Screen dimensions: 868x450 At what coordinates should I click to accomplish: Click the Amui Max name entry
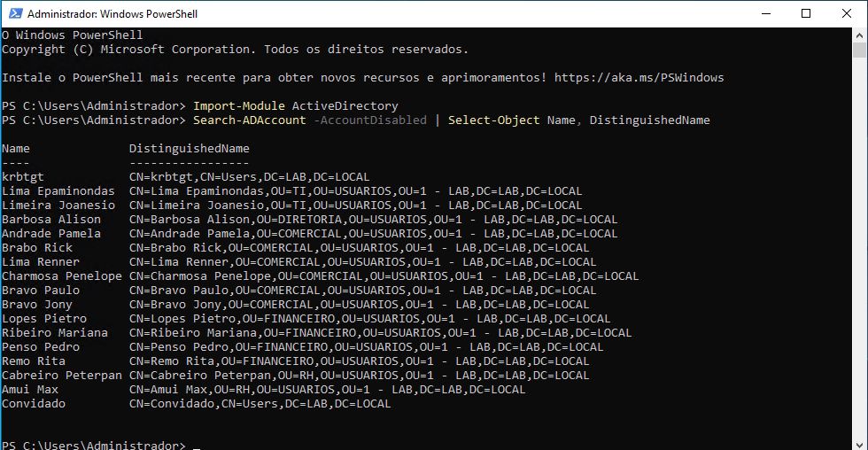click(30, 389)
